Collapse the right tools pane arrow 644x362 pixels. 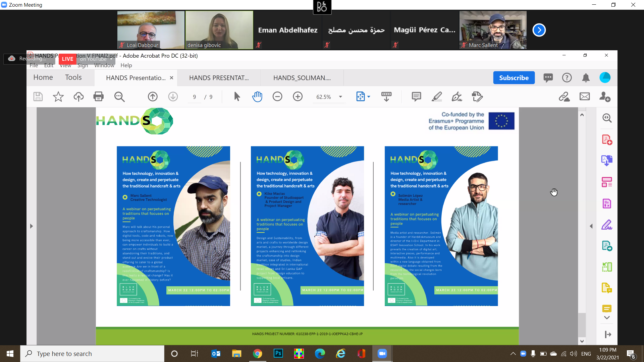click(x=591, y=226)
